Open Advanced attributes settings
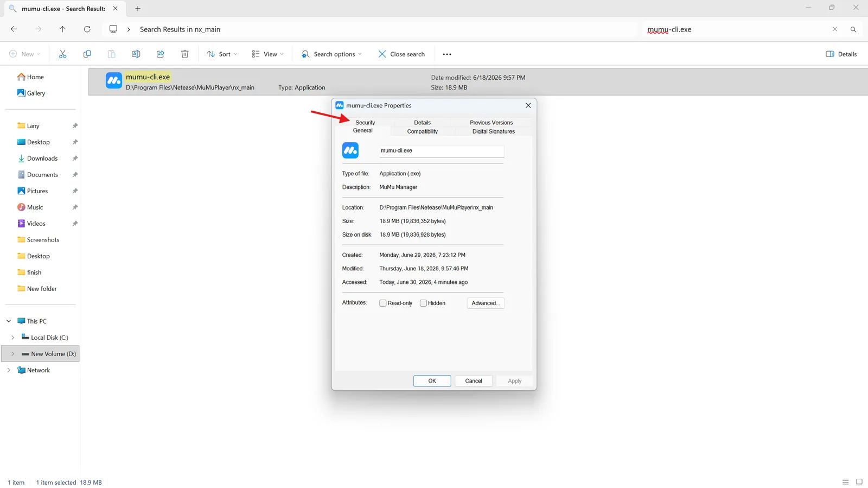This screenshot has height=488, width=868. [x=486, y=303]
